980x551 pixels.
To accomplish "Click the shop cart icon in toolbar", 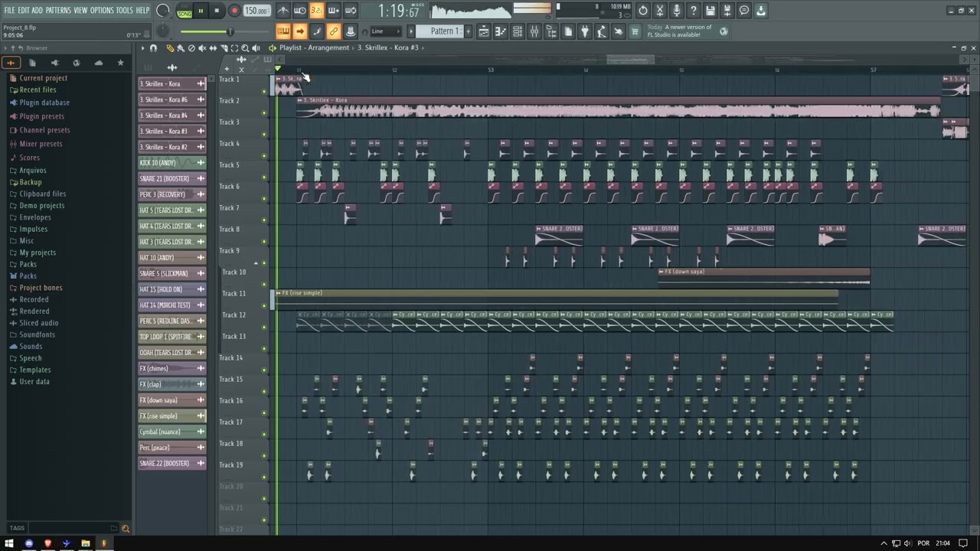I will (x=635, y=31).
